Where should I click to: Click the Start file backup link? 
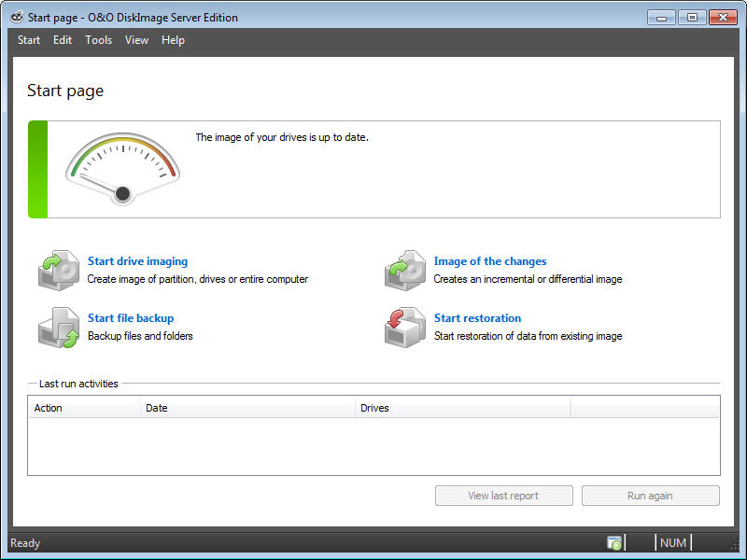tap(131, 318)
